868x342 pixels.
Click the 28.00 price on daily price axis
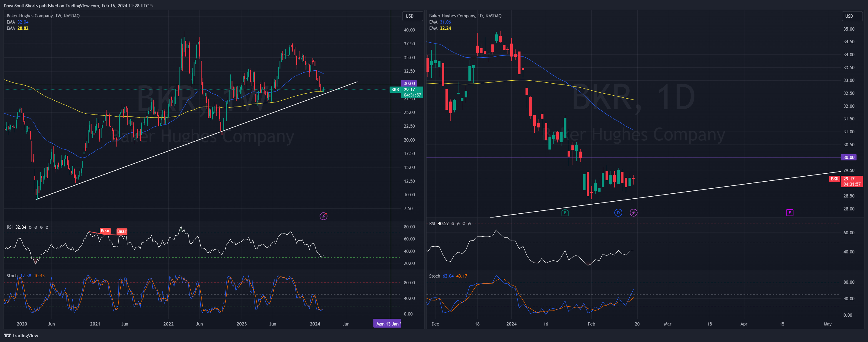tap(849, 209)
